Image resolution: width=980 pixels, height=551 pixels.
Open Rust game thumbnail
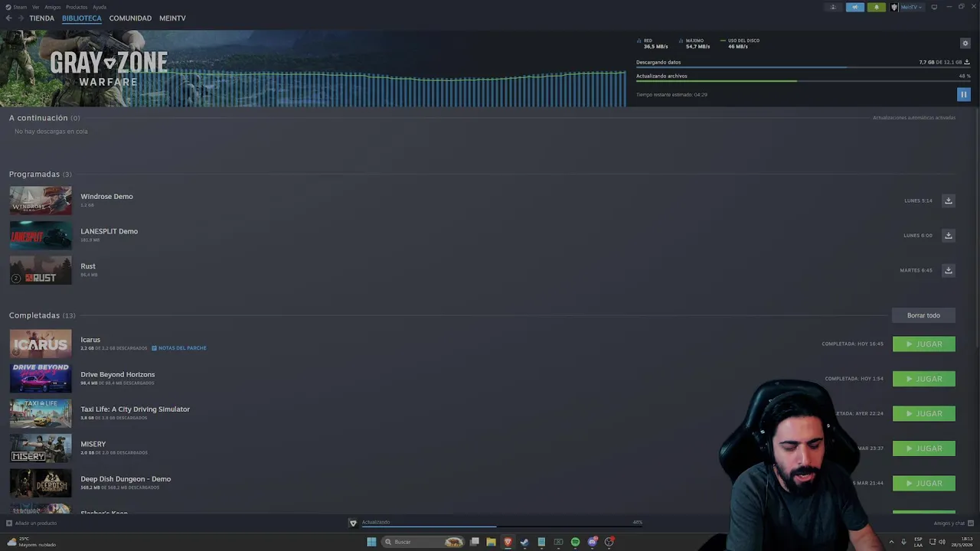[41, 270]
